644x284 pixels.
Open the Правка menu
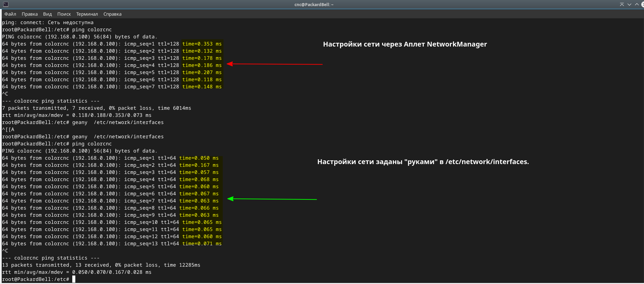tap(30, 14)
